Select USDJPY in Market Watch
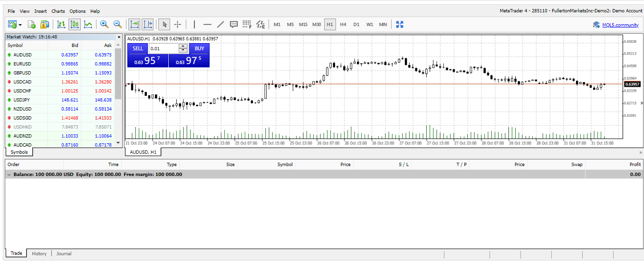 [60, 100]
